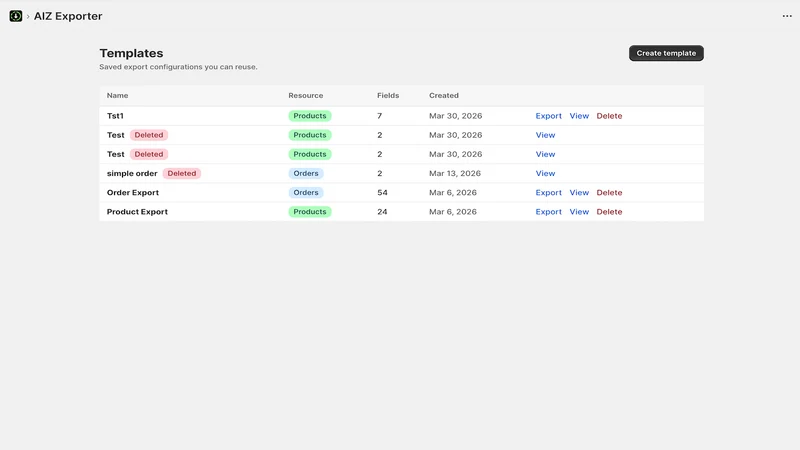
Task: Click the Saved export configurations subtitle
Action: [178, 67]
